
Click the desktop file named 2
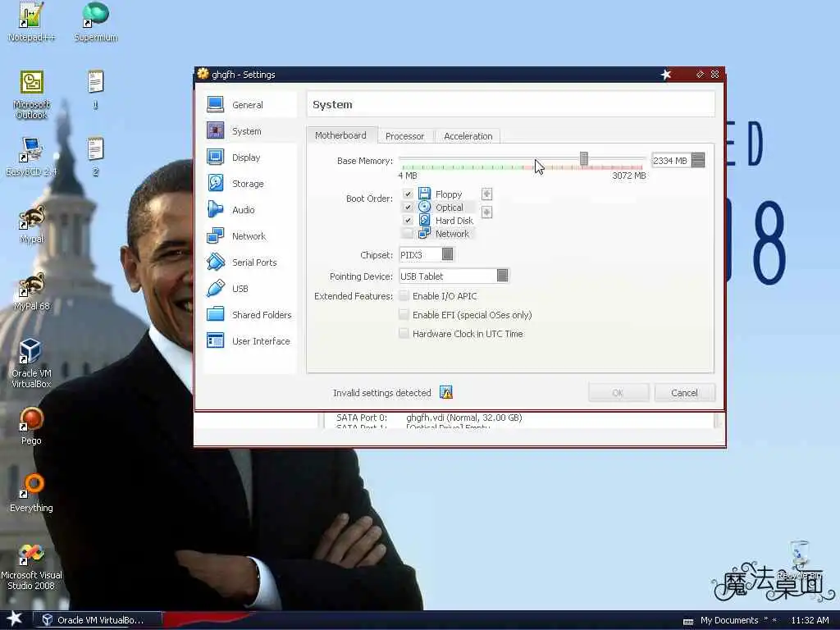(95, 157)
